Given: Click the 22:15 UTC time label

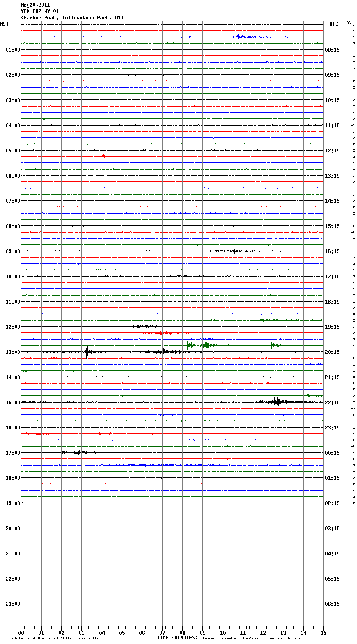Looking at the screenshot, I should pos(332,403).
